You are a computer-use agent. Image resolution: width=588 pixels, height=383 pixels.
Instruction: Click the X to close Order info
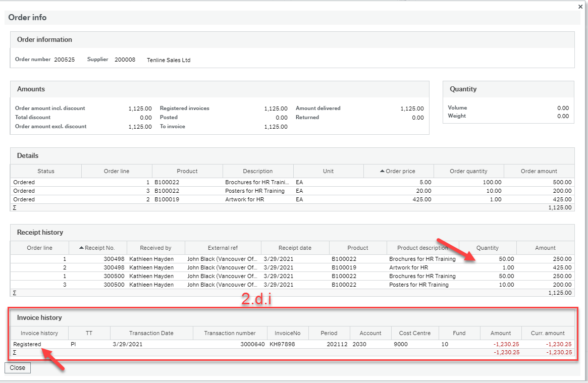580,7
